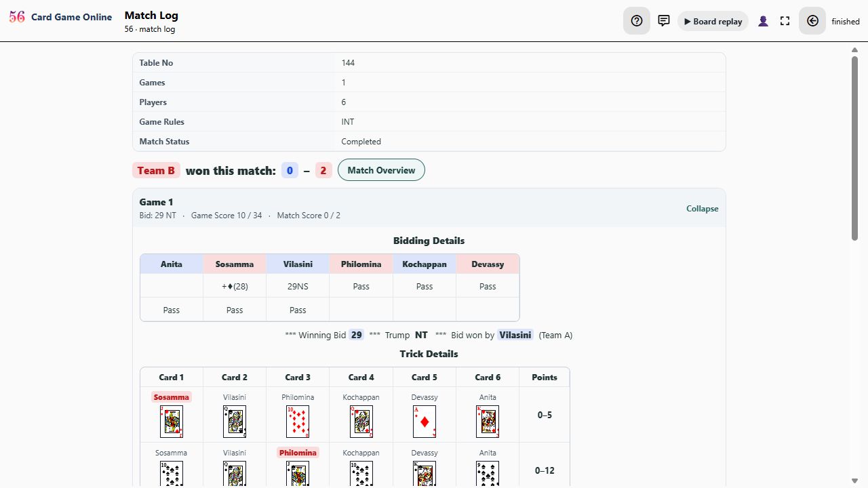Select Vilasini bidding column header
Image resolution: width=868 pixels, height=488 pixels.
[x=298, y=264]
